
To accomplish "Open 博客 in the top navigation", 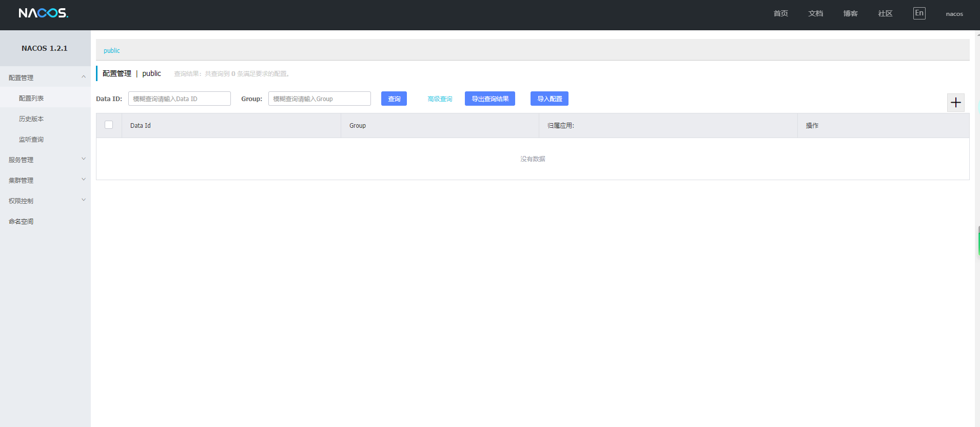I will pos(851,13).
